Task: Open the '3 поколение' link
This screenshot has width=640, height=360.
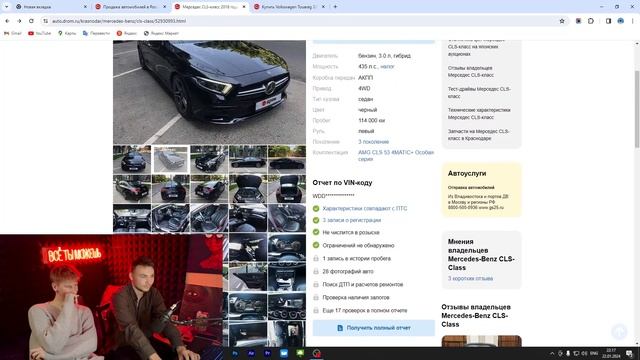Action: tap(373, 142)
